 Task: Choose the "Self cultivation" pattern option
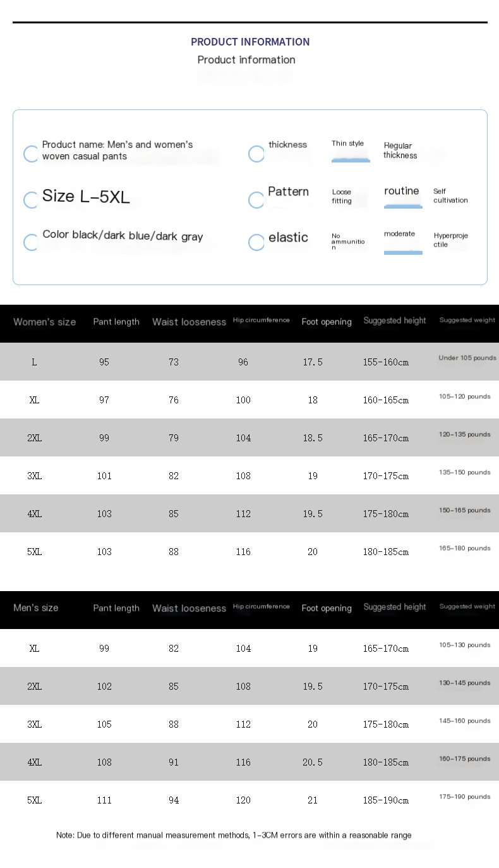[450, 196]
